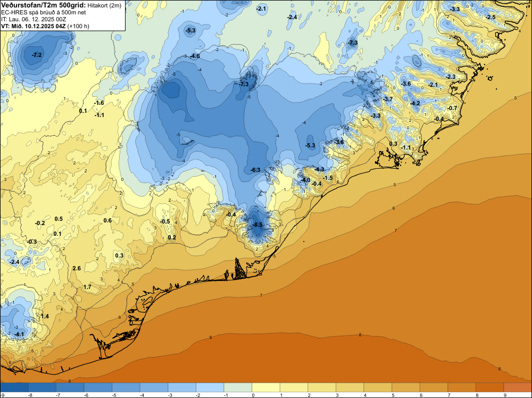Click the legend tick label -6
Screen dimensions: 532x398
click(x=86, y=395)
